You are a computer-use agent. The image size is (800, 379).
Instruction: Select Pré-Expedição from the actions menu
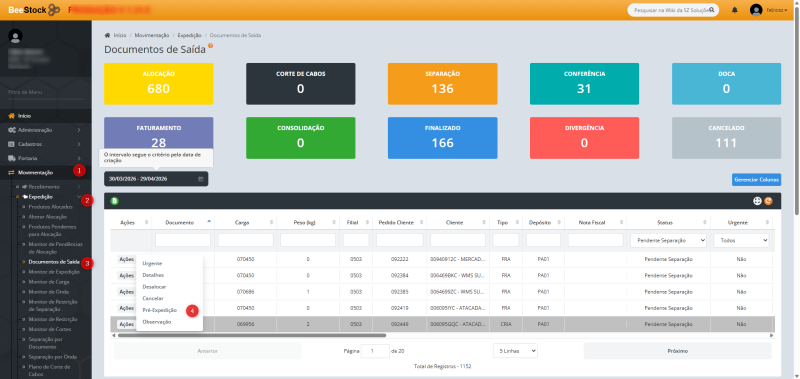coord(160,310)
